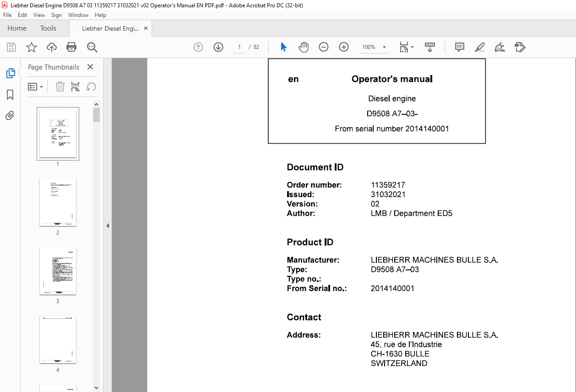
Task: Rotate pages icon in thumbnails panel
Action: pos(91,86)
